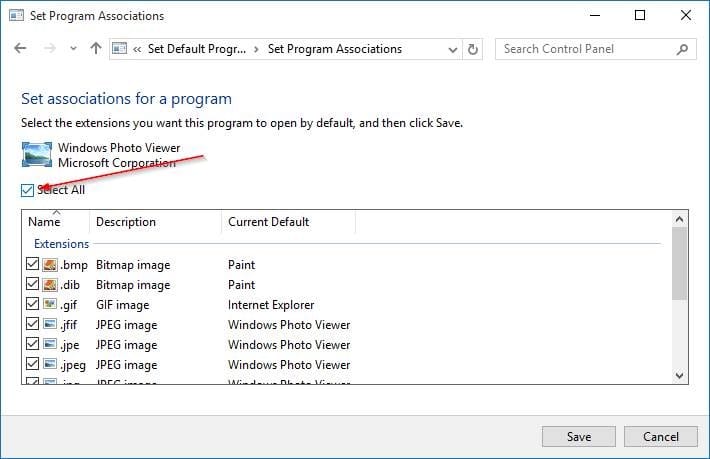Image resolution: width=710 pixels, height=459 pixels.
Task: Uncheck the .gif extension checkbox
Action: point(32,303)
